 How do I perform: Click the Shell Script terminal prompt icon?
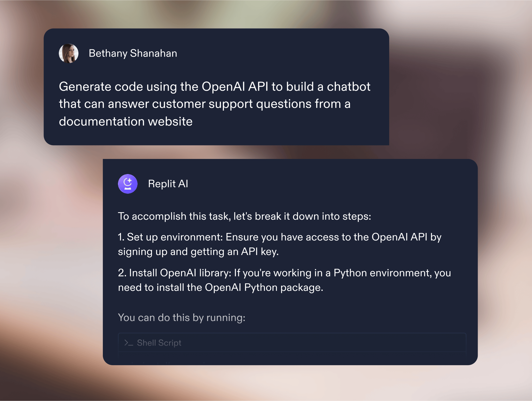(129, 343)
